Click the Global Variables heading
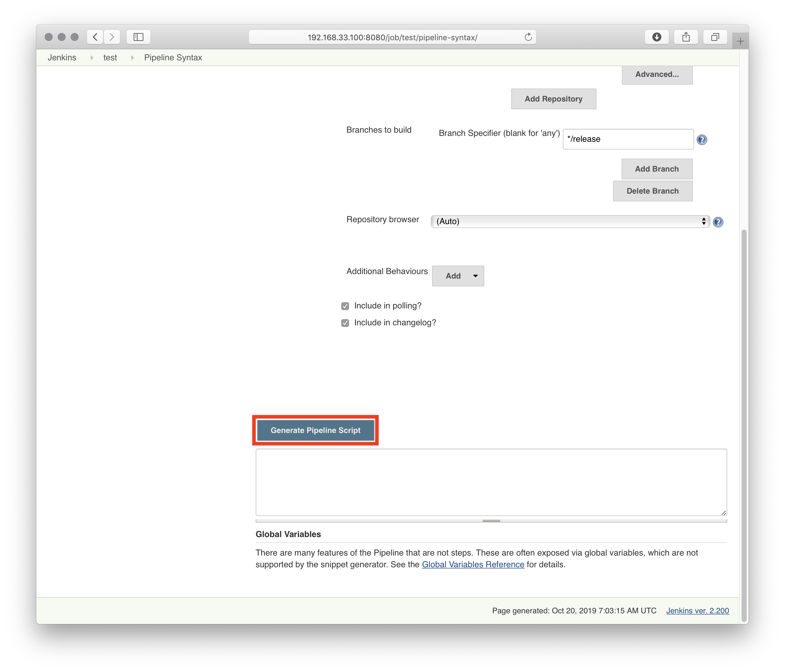Image resolution: width=785 pixels, height=672 pixels. (288, 534)
